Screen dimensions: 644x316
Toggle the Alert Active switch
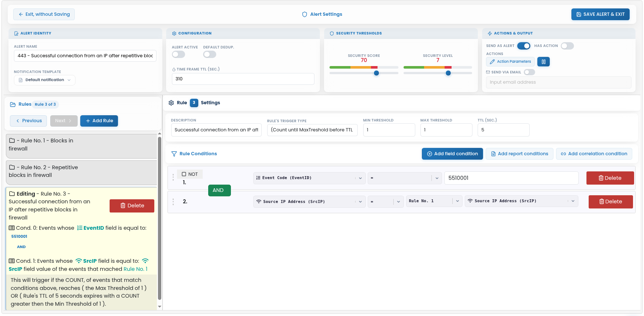click(x=179, y=54)
